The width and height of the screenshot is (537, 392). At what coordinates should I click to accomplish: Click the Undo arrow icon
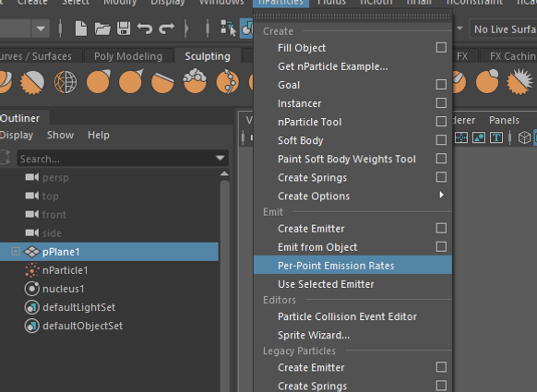pos(145,29)
